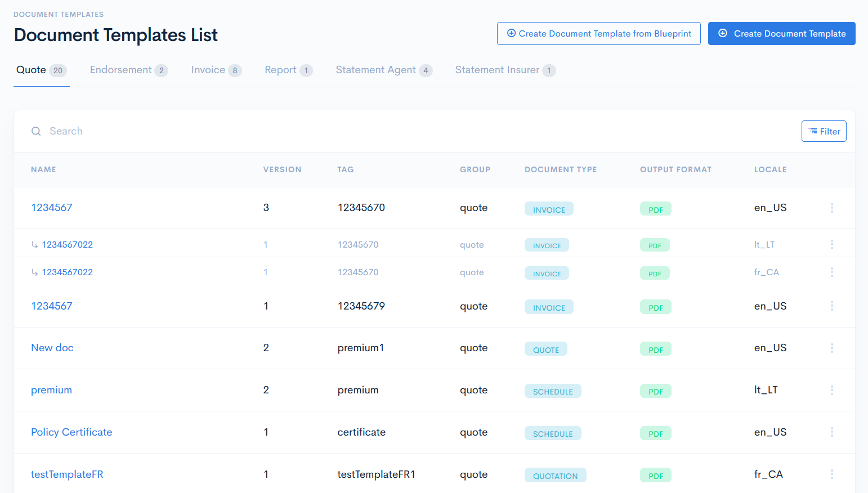Select the INVOICE document type badge
Screen dimensions: 868x493
point(549,208)
